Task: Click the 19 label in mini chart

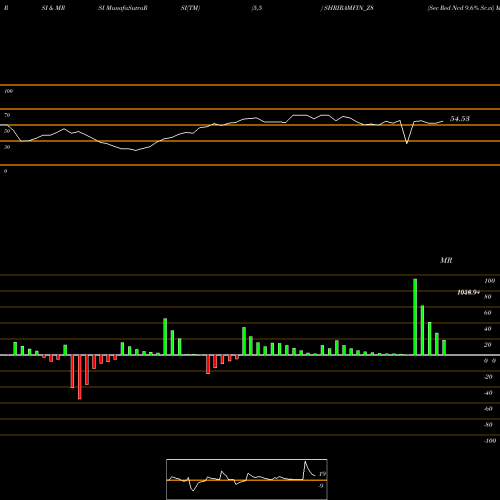Action: coord(322,474)
